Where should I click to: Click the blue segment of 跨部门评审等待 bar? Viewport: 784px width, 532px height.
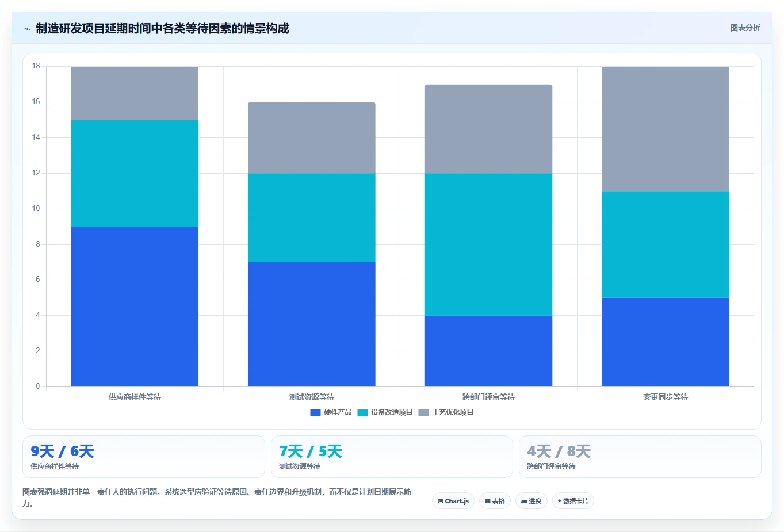[x=488, y=351]
